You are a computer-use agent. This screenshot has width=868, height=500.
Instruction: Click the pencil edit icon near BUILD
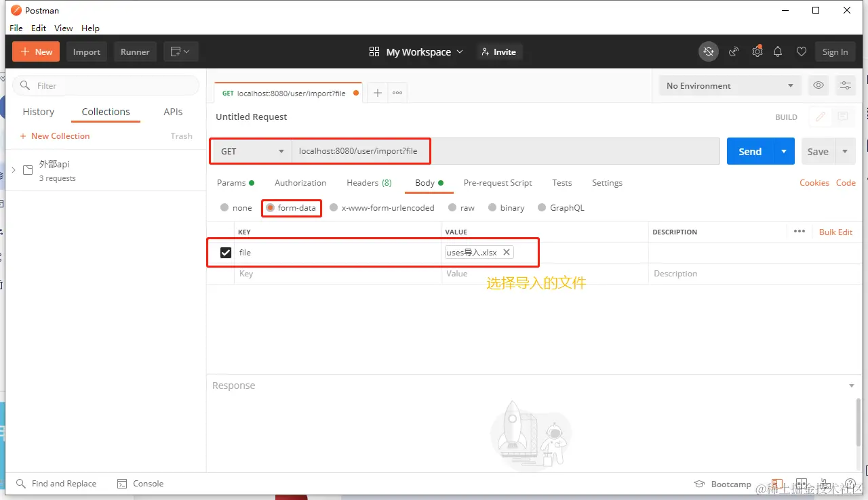821,117
